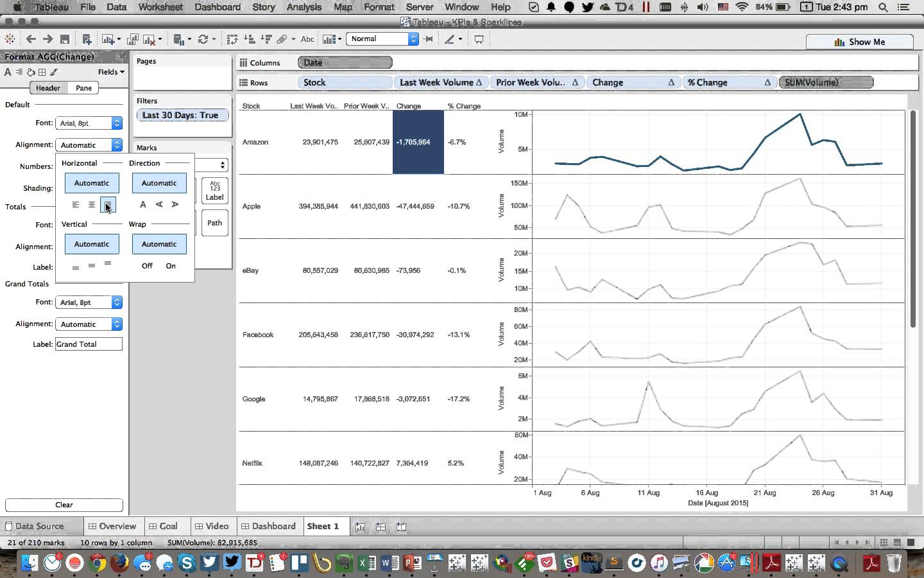The image size is (924, 578).
Task: Open Grand Totals Font dropdown
Action: point(89,302)
